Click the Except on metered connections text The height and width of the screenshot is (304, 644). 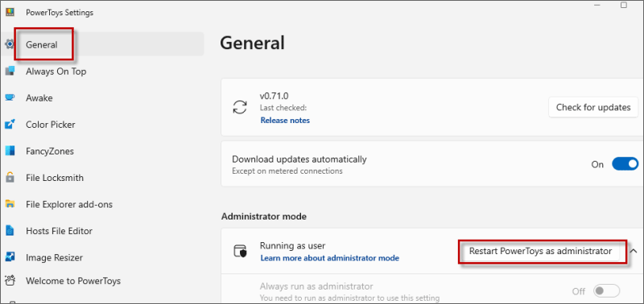click(287, 170)
